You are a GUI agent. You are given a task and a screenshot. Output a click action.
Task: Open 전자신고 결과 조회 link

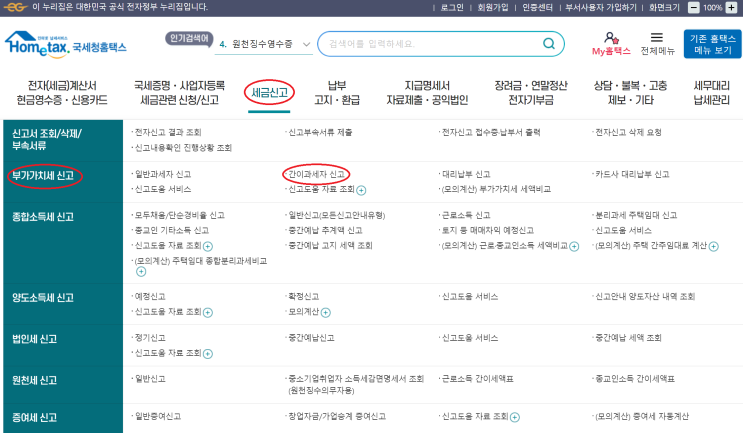tap(168, 132)
